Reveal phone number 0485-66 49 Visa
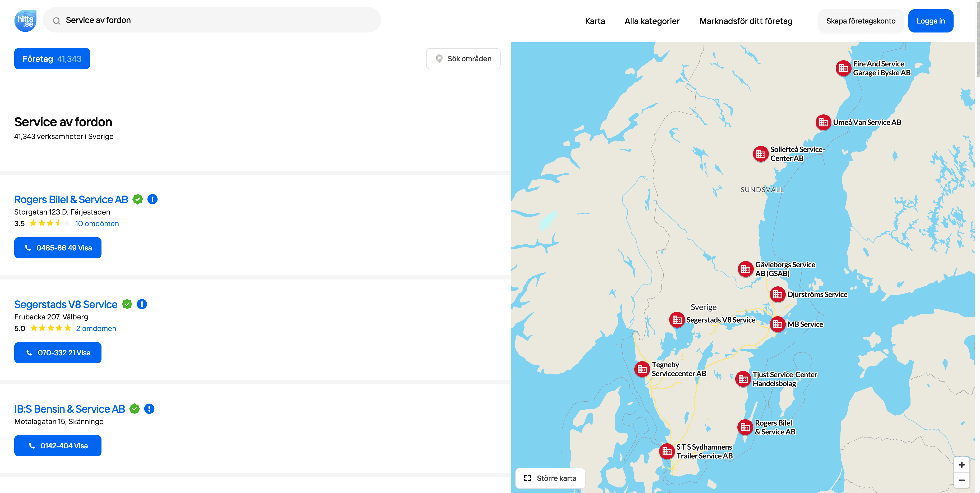 coord(58,248)
